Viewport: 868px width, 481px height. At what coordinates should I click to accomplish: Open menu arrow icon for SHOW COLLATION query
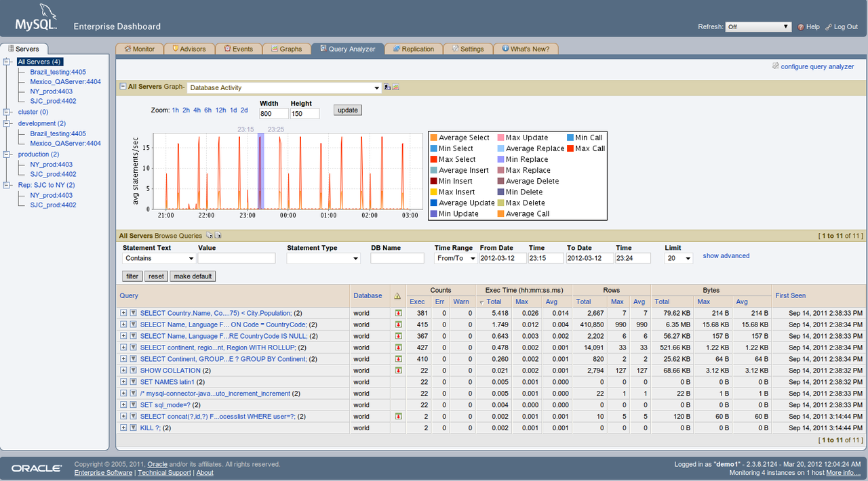(x=134, y=371)
